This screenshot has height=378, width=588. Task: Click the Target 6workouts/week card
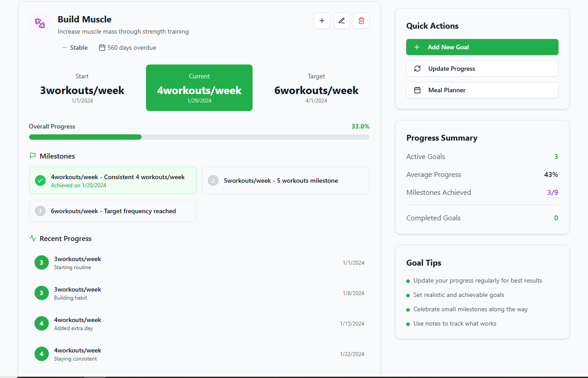pos(316,88)
